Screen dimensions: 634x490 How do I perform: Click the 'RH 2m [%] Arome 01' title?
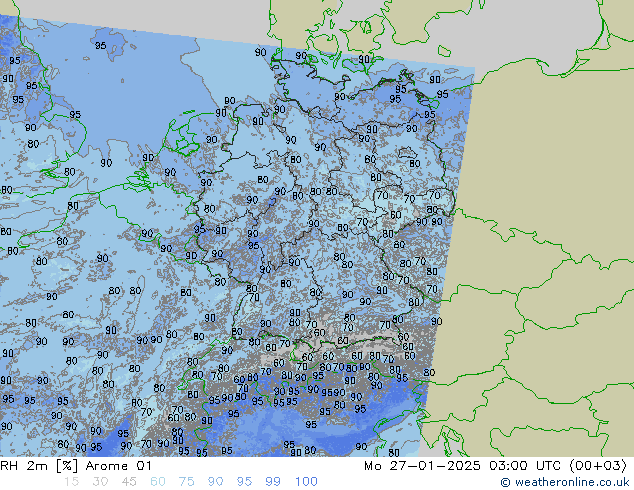pyautogui.click(x=76, y=466)
